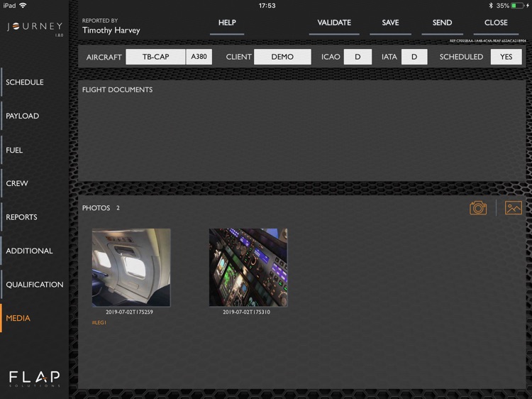Tap the battery indicator icon
The height and width of the screenshot is (399, 532).
click(519, 6)
